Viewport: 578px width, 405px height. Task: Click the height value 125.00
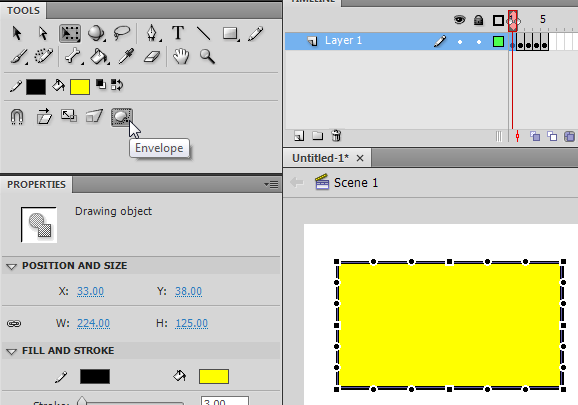pos(192,323)
